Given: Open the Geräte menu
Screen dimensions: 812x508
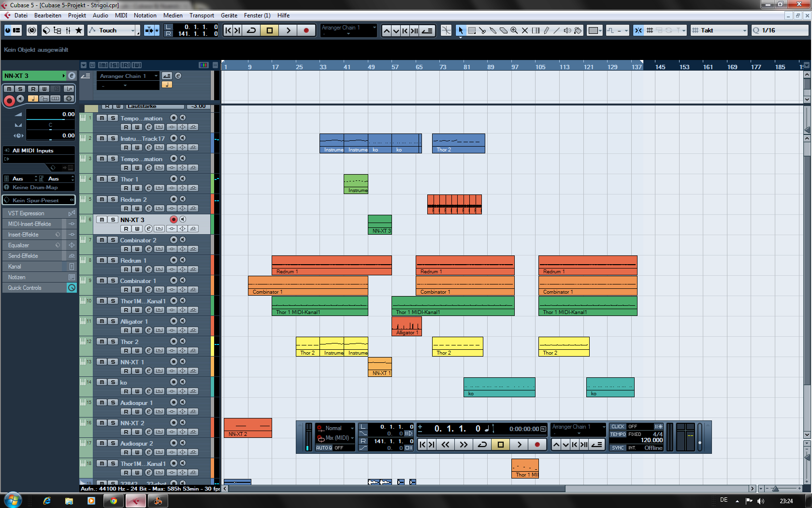Looking at the screenshot, I should [229, 15].
